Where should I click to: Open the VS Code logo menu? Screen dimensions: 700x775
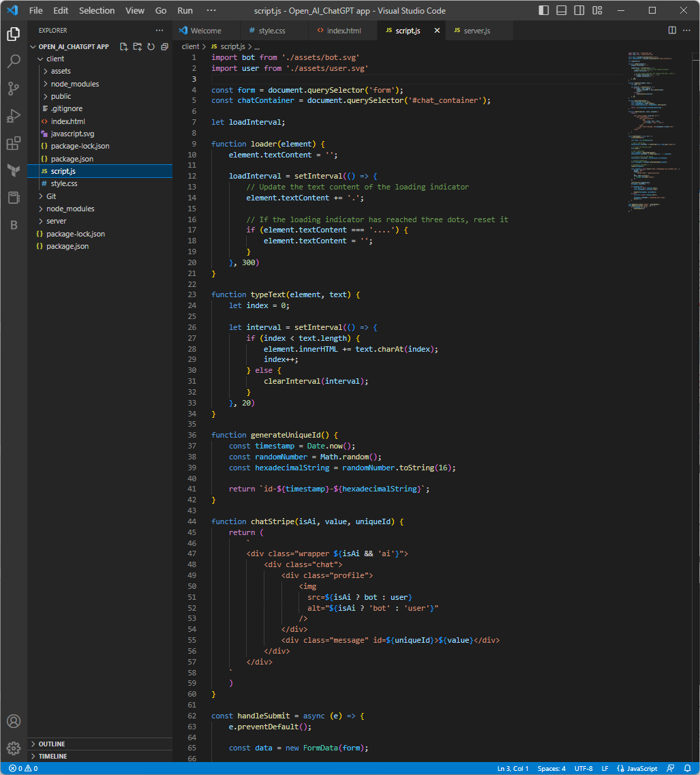click(12, 10)
